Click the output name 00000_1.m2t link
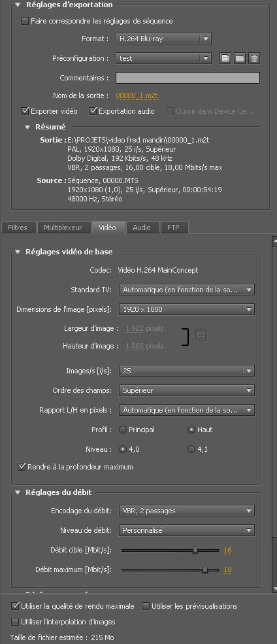The image size is (277, 644). point(137,95)
